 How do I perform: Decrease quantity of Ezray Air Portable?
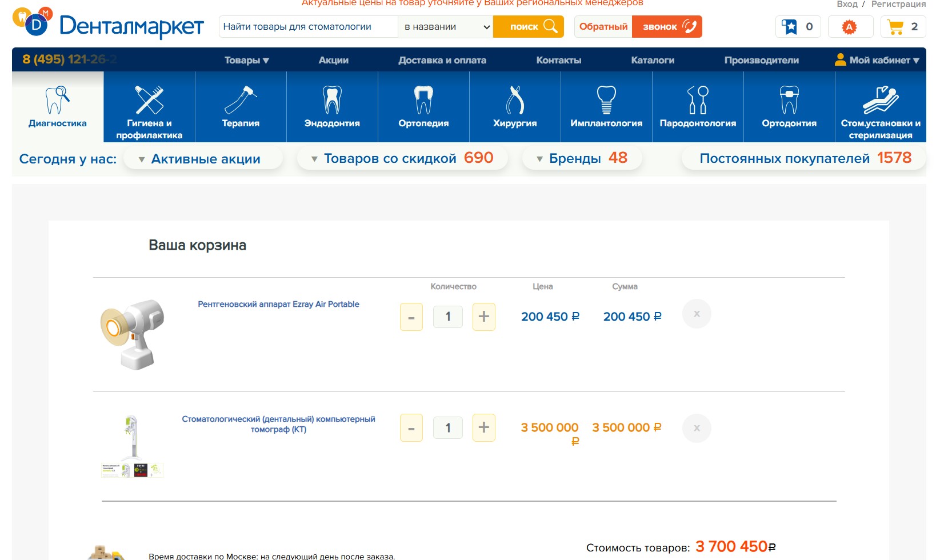tap(411, 317)
